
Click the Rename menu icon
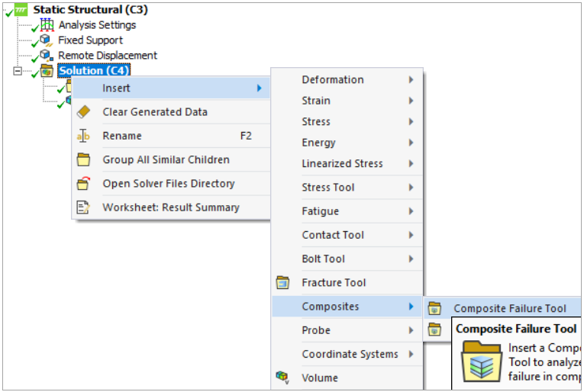point(84,136)
